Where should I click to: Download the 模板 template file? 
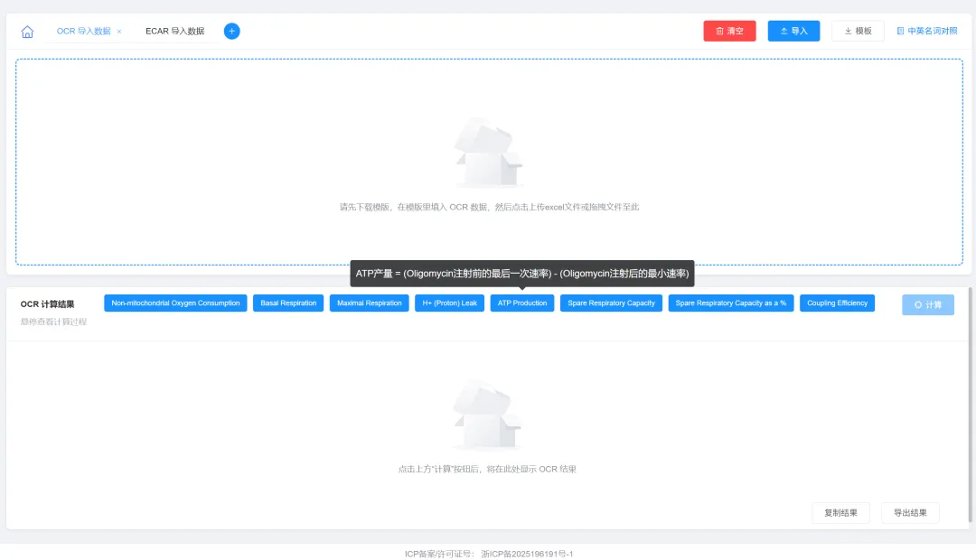click(858, 31)
